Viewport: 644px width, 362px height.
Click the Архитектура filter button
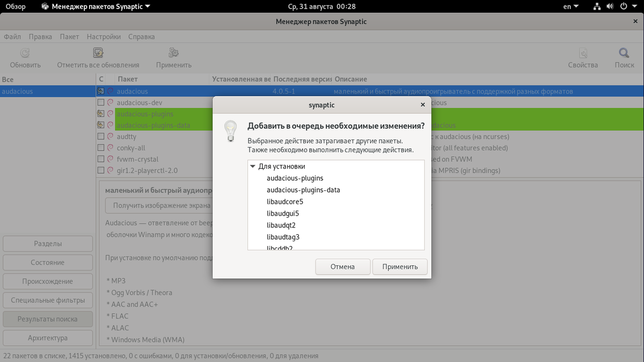48,338
